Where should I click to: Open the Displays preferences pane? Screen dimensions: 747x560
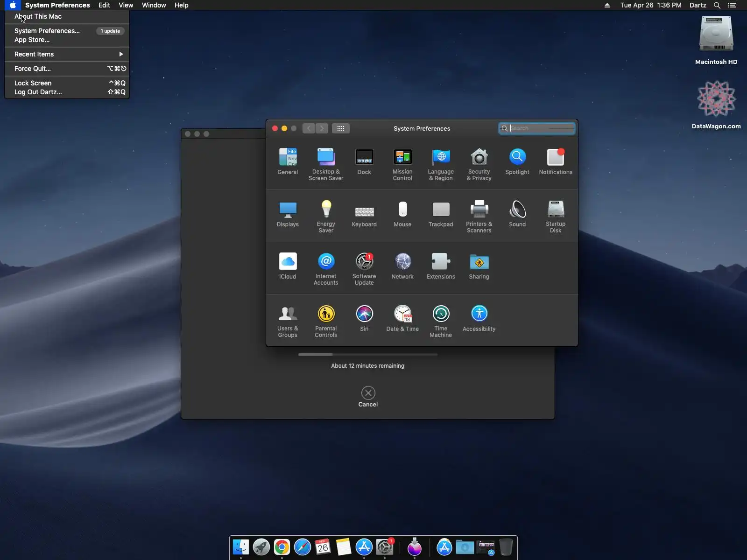(288, 214)
